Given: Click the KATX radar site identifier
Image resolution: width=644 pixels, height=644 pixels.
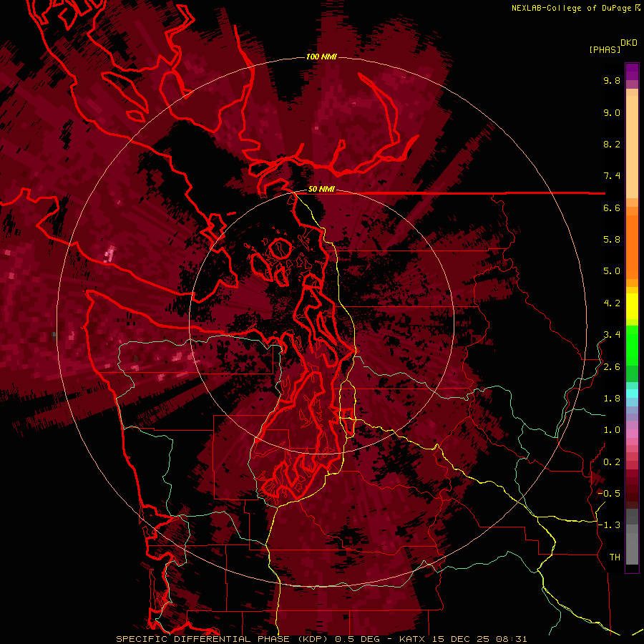Looking at the screenshot, I should coord(412,639).
